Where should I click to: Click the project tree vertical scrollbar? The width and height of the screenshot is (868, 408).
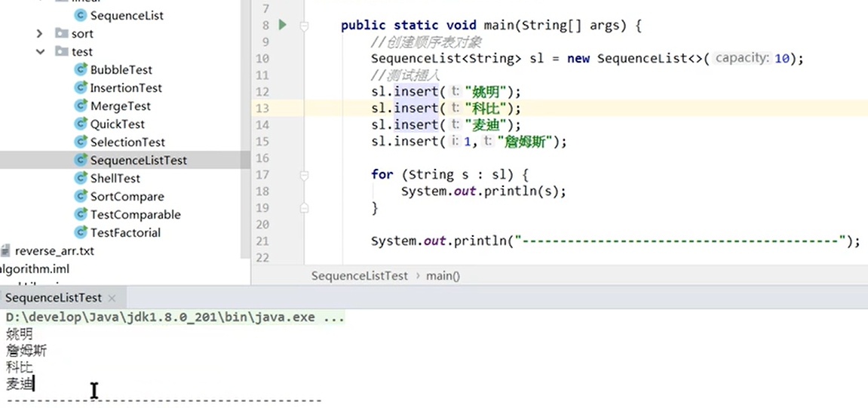point(246,130)
